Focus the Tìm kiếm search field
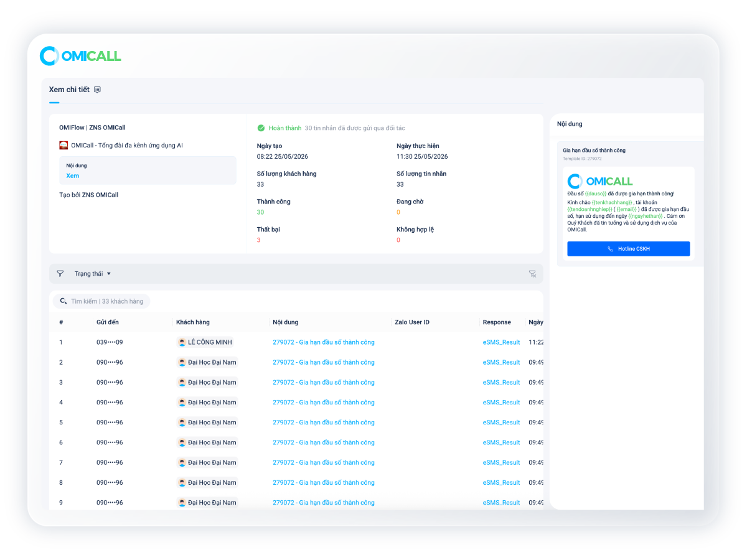747x560 pixels. pos(101,301)
